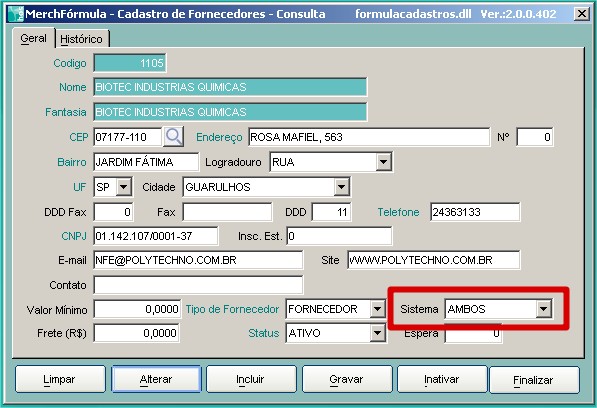Click the Incluir button
This screenshot has height=408, width=597.
[x=251, y=379]
